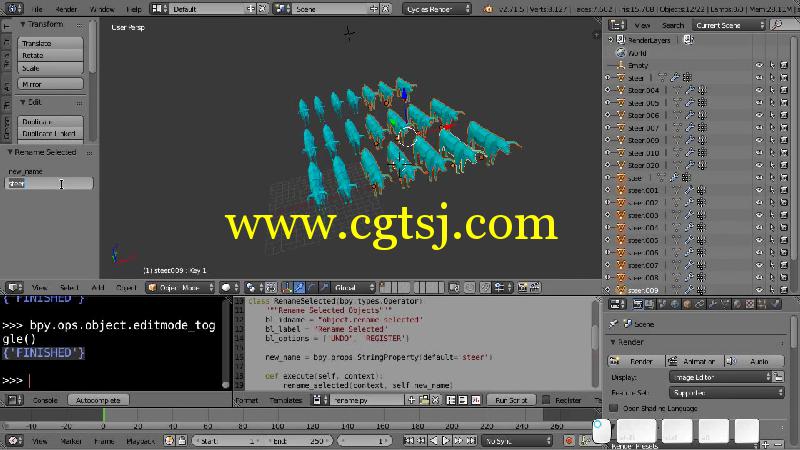Collapse the Transform panel
The height and width of the screenshot is (450, 800).
click(x=23, y=24)
